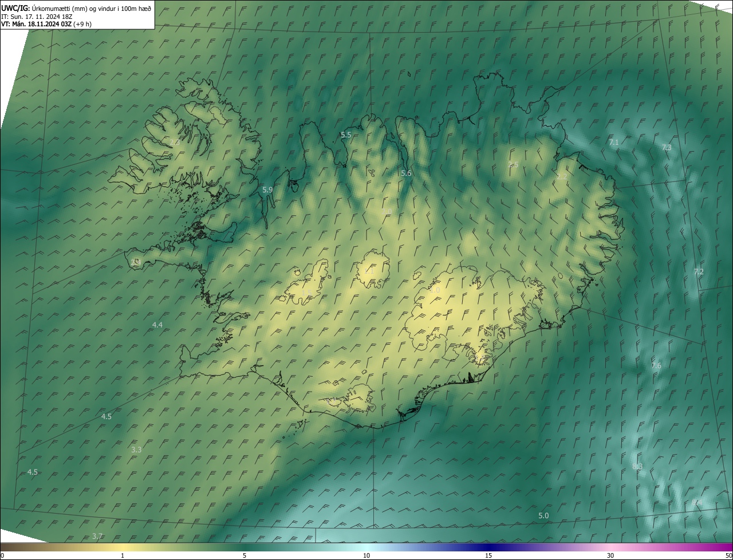
Task: Click the 7.1 value label on the map
Action: 614,142
